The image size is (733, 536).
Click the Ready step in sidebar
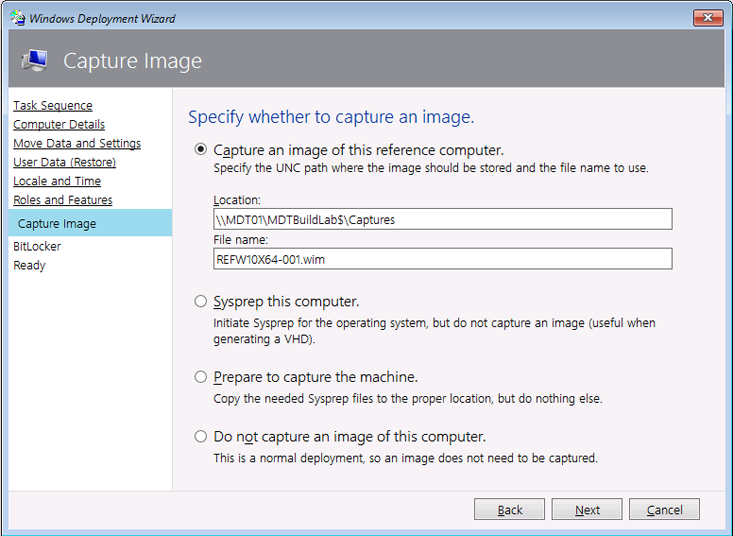pyautogui.click(x=30, y=265)
